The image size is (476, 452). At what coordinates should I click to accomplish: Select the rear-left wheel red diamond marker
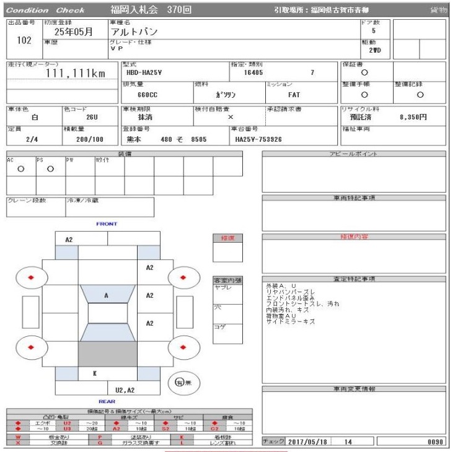click(x=30, y=347)
